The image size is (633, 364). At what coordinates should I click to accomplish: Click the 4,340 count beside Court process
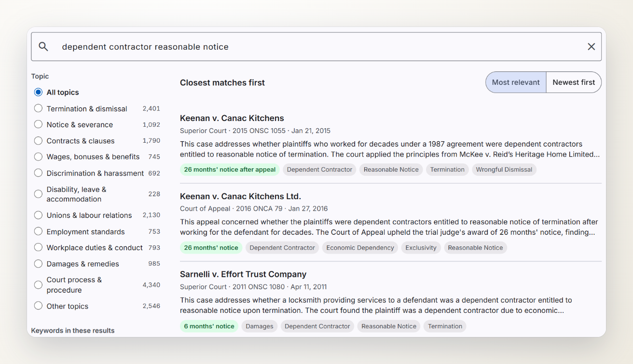click(x=151, y=285)
